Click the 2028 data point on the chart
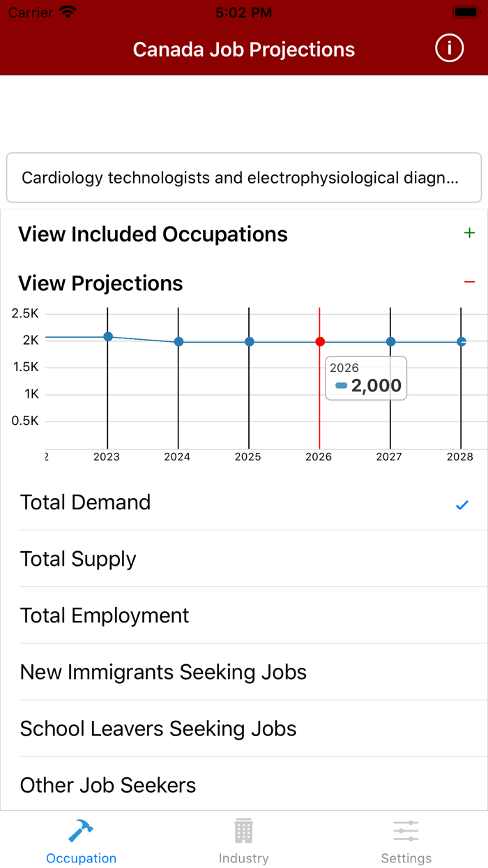 coord(460,342)
